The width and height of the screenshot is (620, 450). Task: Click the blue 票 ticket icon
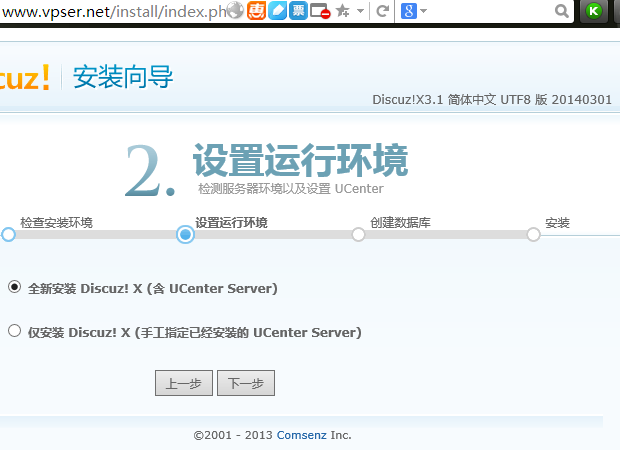(298, 11)
